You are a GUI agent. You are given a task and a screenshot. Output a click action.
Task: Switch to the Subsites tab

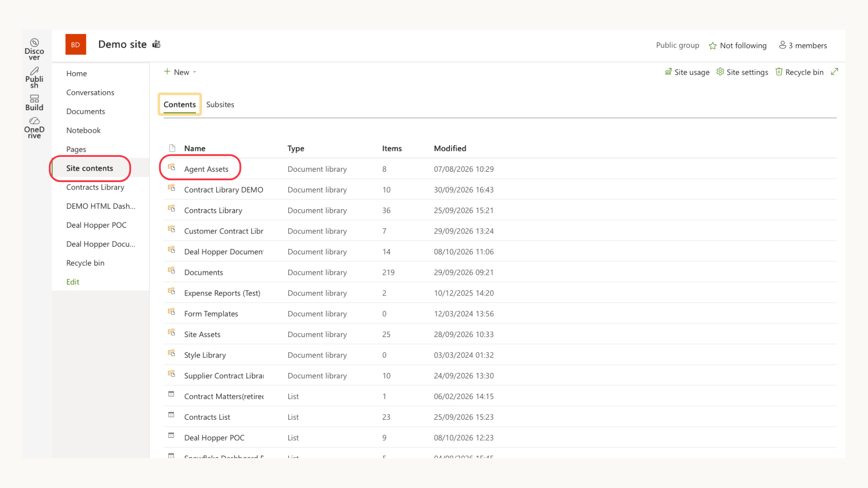click(x=220, y=104)
